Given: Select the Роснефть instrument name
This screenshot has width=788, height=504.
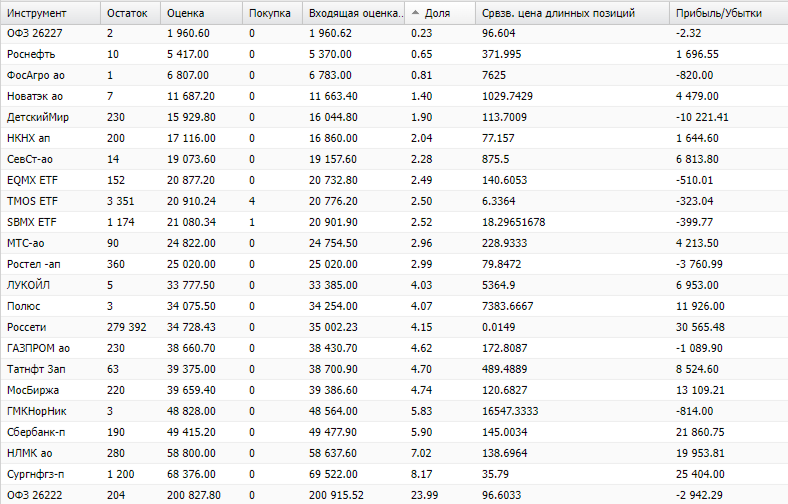Looking at the screenshot, I should (31, 54).
